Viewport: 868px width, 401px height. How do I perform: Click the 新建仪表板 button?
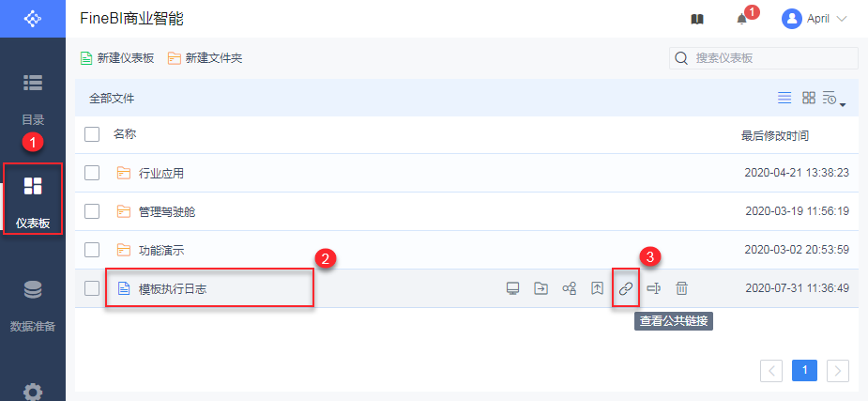point(117,58)
